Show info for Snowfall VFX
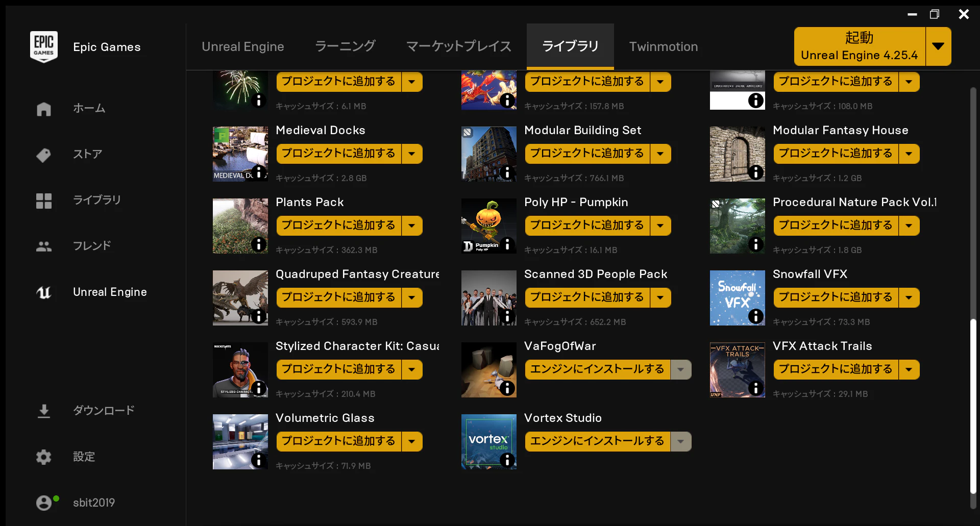The height and width of the screenshot is (526, 980). click(756, 316)
